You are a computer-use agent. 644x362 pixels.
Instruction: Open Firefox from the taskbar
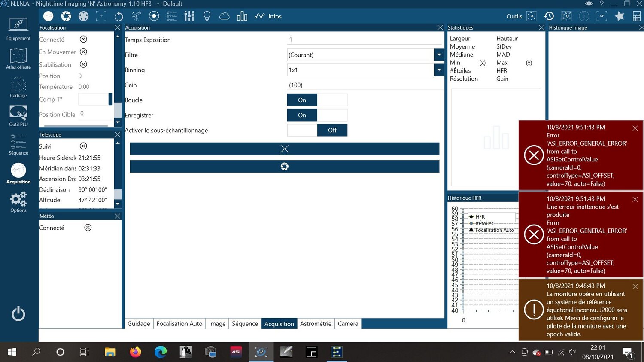135,352
